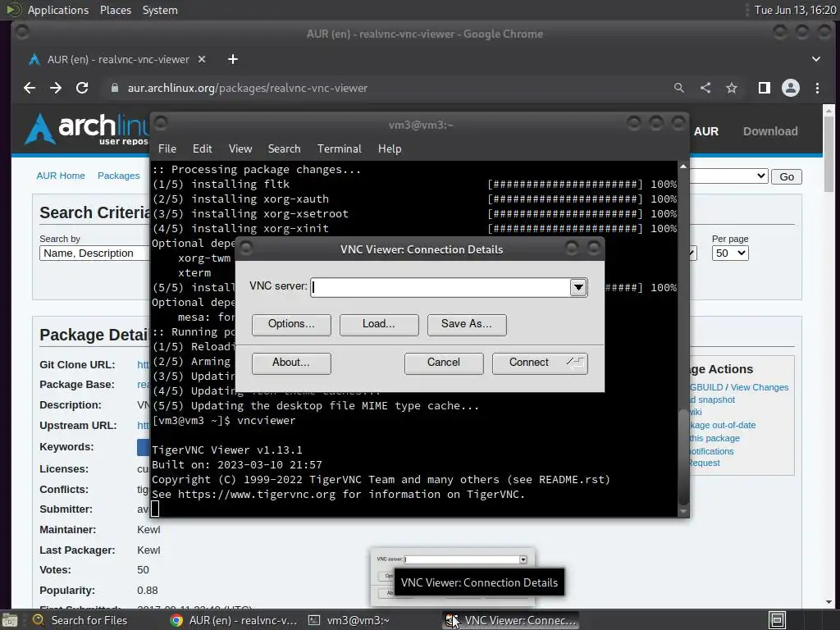Open the View Changes link
The height and width of the screenshot is (630, 840).
click(x=759, y=387)
